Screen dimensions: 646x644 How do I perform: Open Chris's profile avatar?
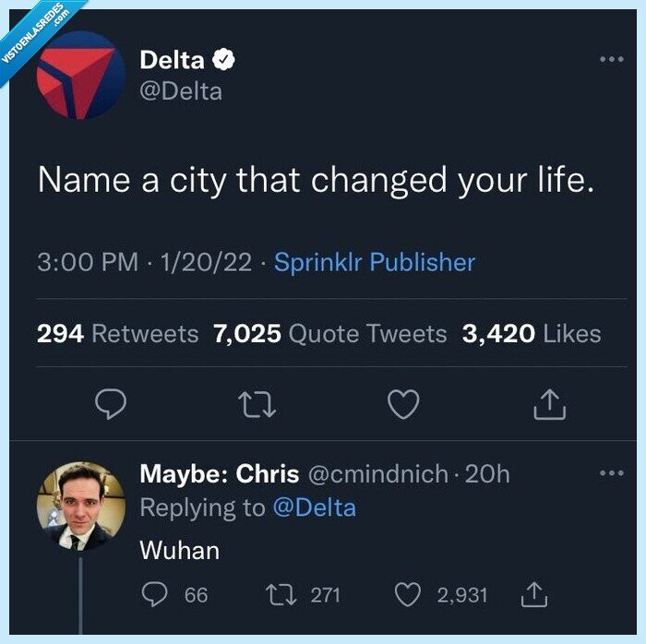(80, 506)
